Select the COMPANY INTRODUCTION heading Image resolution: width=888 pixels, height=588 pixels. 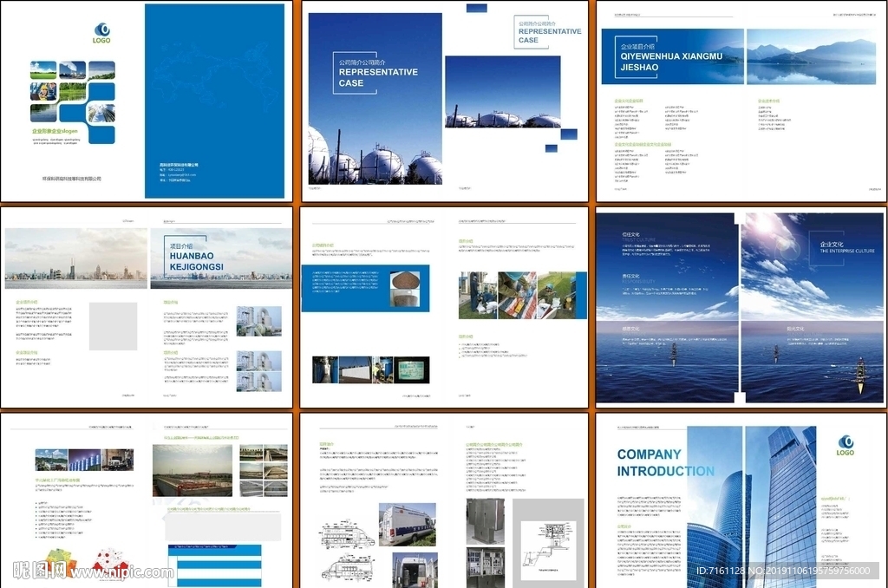tap(665, 463)
